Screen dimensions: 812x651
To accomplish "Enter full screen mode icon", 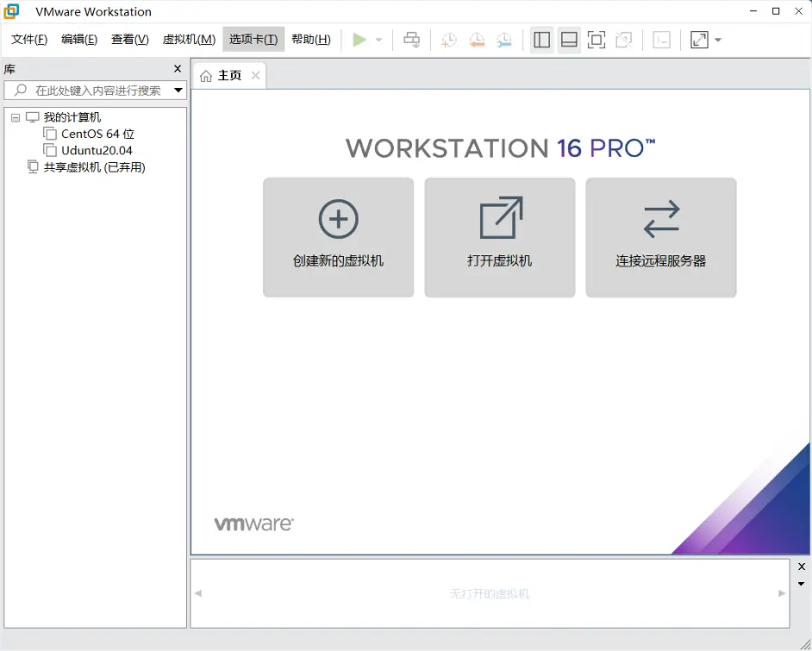I will tap(597, 40).
